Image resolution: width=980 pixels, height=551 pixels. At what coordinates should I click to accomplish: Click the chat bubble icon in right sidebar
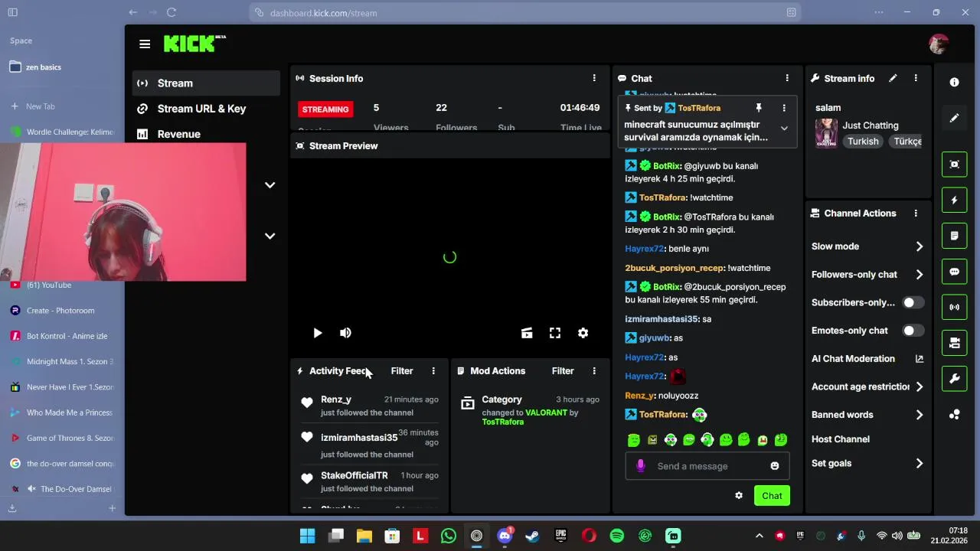[954, 272]
